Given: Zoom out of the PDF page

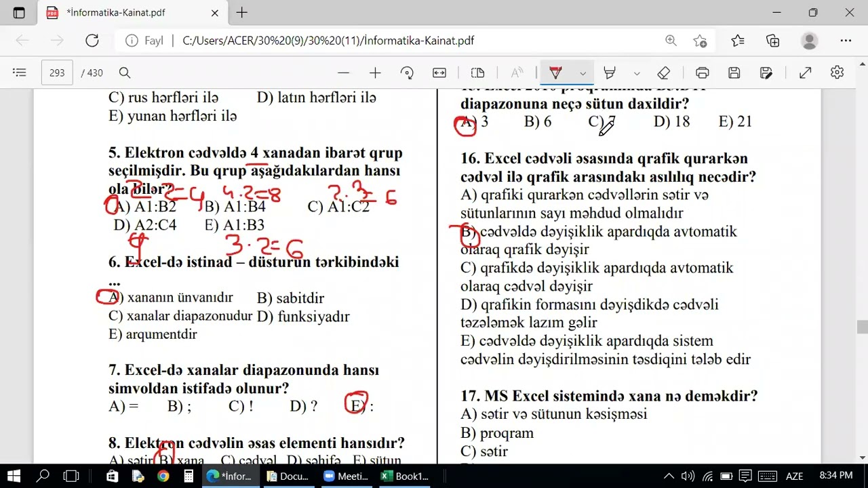Looking at the screenshot, I should [343, 73].
